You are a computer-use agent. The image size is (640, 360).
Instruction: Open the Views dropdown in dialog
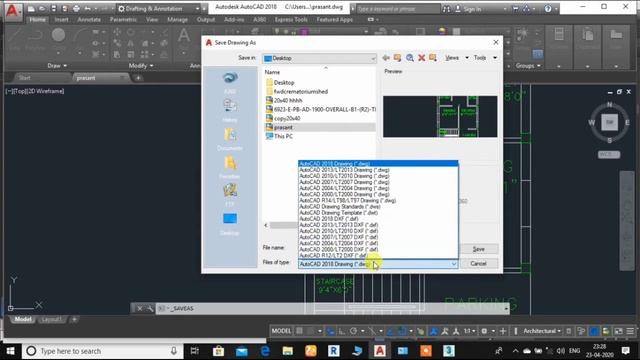[x=456, y=58]
